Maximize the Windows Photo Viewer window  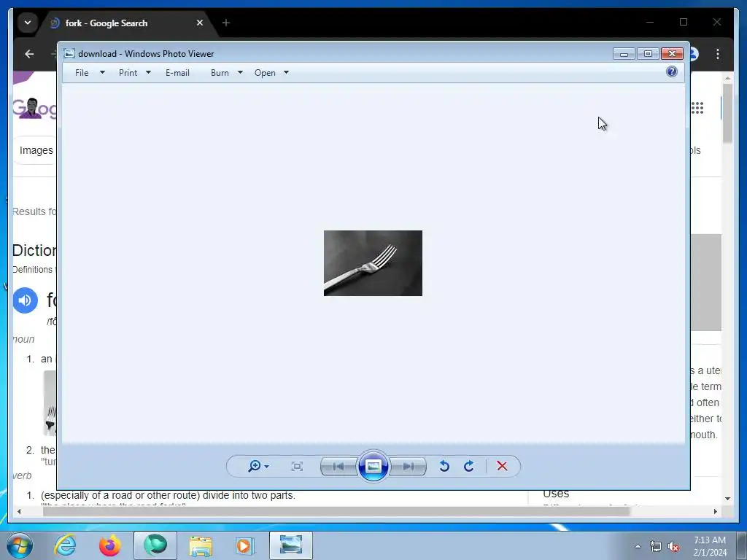648,54
